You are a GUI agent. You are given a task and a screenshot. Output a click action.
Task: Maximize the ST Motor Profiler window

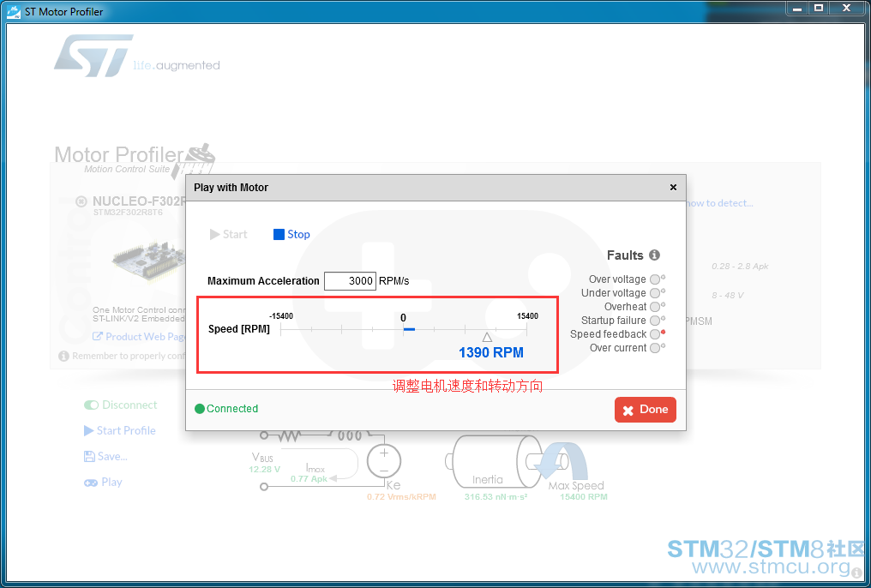tap(818, 8)
